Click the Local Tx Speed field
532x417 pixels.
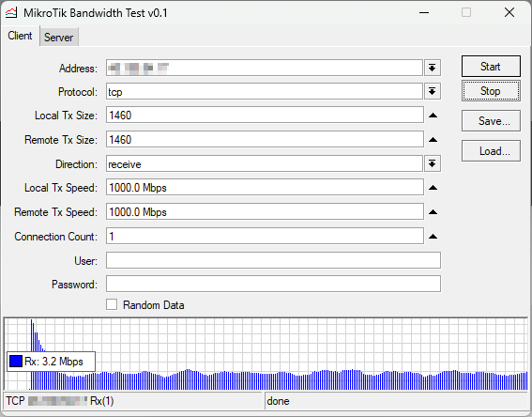click(x=265, y=188)
